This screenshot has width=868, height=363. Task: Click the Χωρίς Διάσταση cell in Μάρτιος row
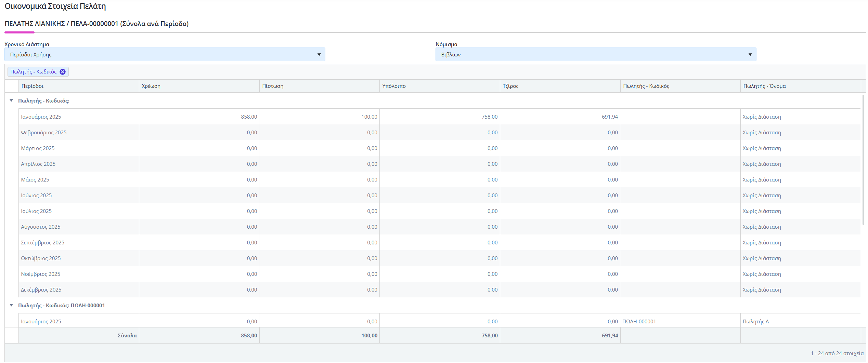pos(801,148)
